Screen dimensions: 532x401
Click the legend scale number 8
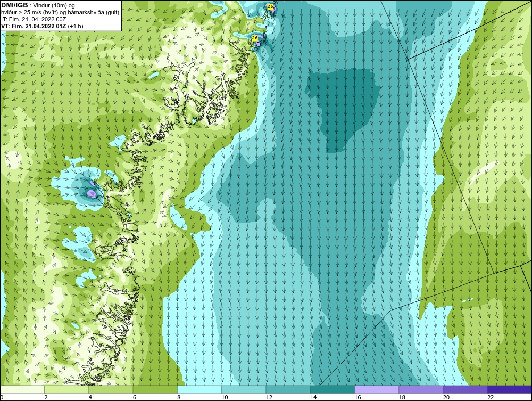point(179,398)
